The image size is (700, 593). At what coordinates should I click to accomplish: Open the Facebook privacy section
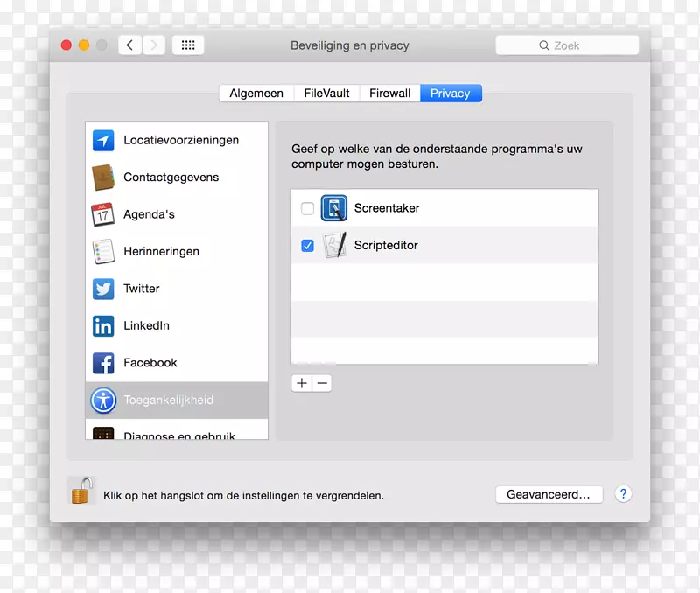pos(103,363)
